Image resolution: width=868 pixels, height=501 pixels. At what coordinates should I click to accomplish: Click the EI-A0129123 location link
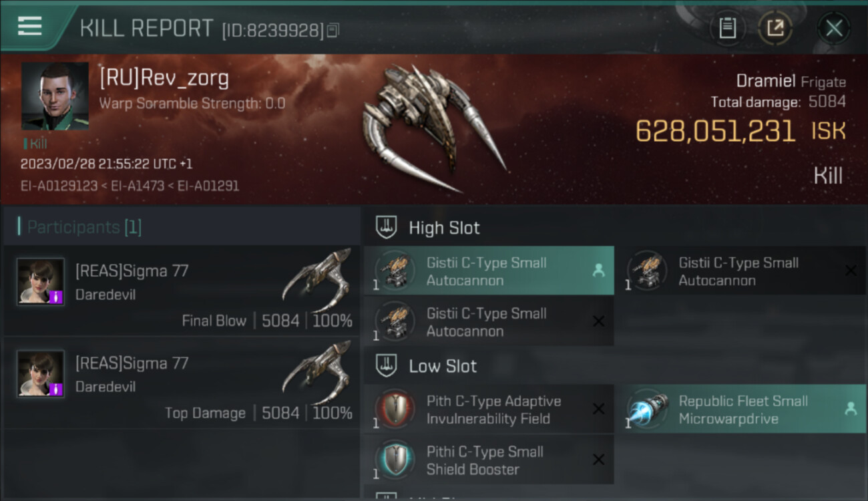(59, 186)
